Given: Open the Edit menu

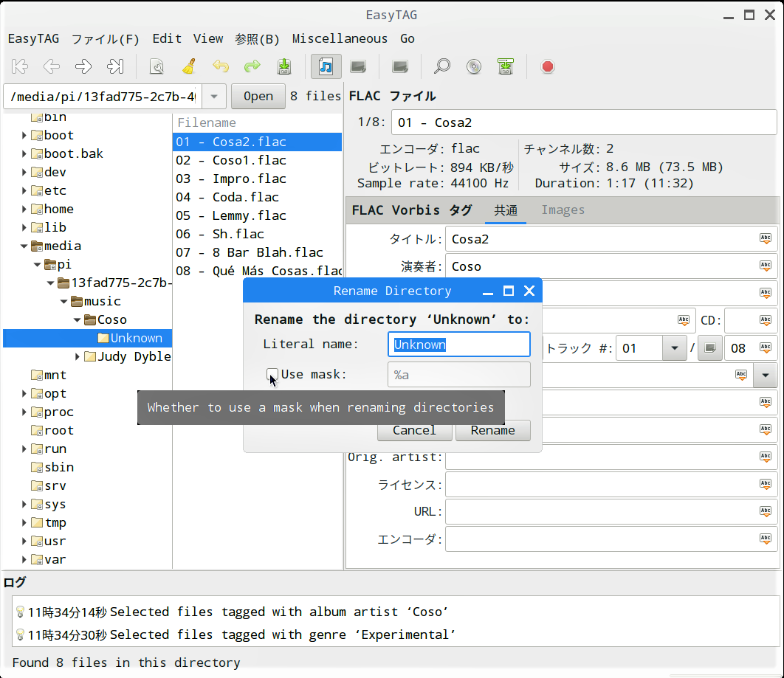Looking at the screenshot, I should tap(167, 38).
